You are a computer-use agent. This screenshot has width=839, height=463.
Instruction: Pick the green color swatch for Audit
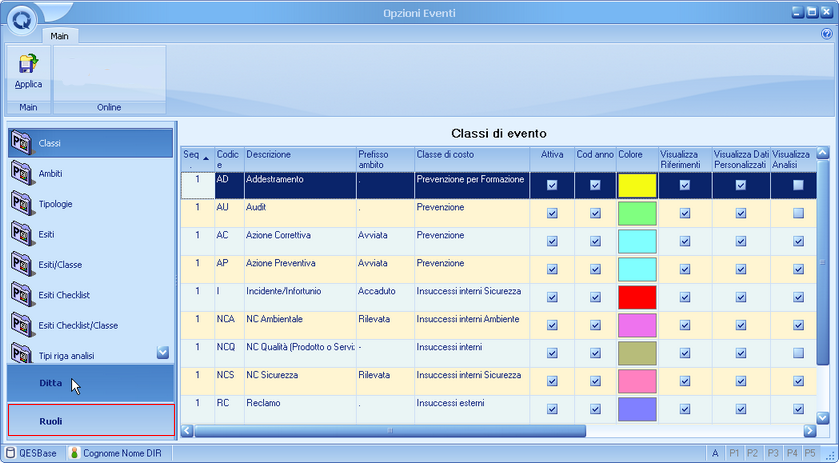637,214
